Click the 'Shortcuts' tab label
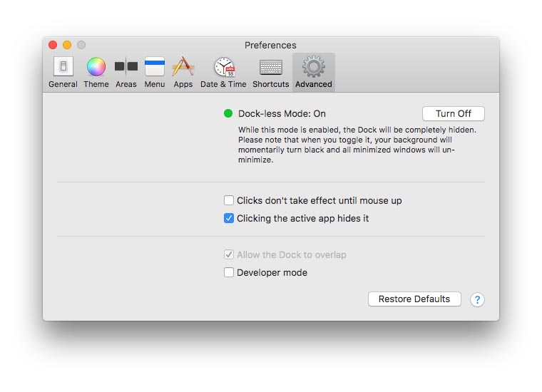The width and height of the screenshot is (542, 392). pyautogui.click(x=271, y=84)
